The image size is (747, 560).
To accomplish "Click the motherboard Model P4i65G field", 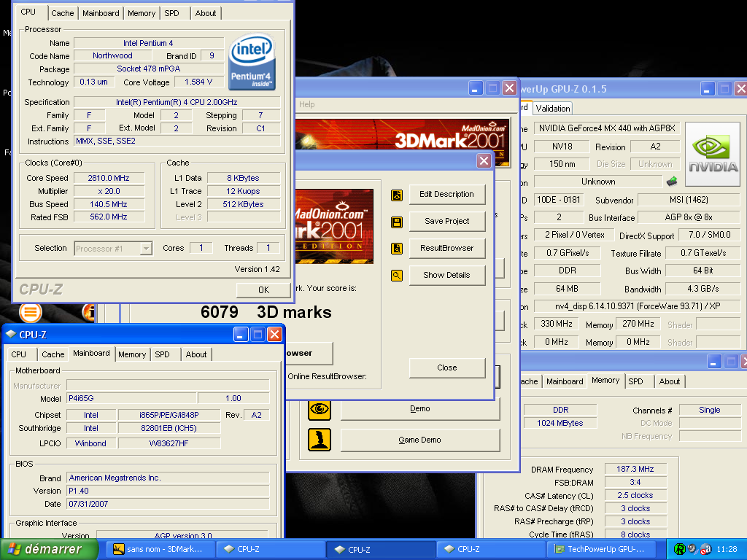I will (x=131, y=398).
